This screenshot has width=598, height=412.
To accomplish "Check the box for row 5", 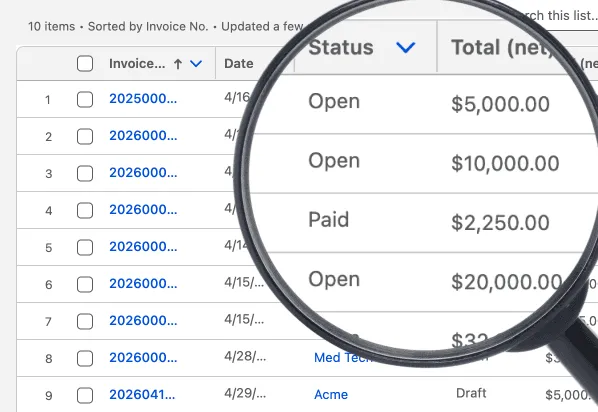I will tap(85, 248).
